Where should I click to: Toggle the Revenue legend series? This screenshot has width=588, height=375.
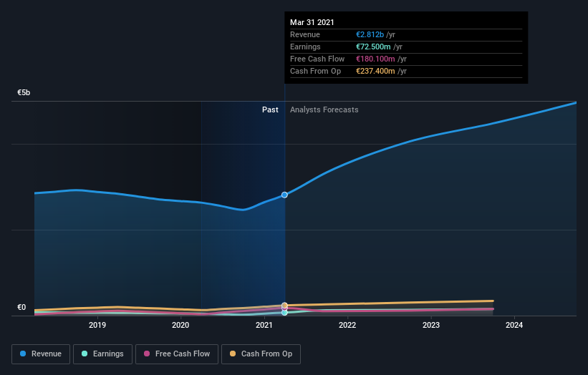pos(41,354)
